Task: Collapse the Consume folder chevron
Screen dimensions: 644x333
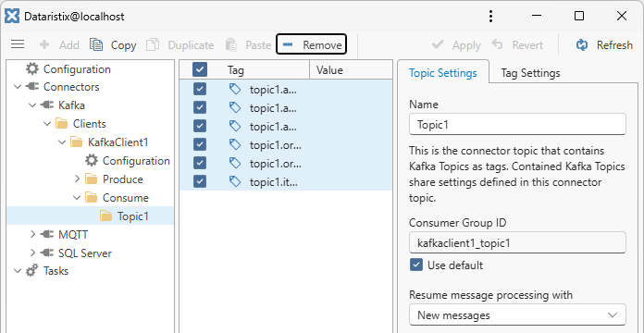Action: click(77, 198)
